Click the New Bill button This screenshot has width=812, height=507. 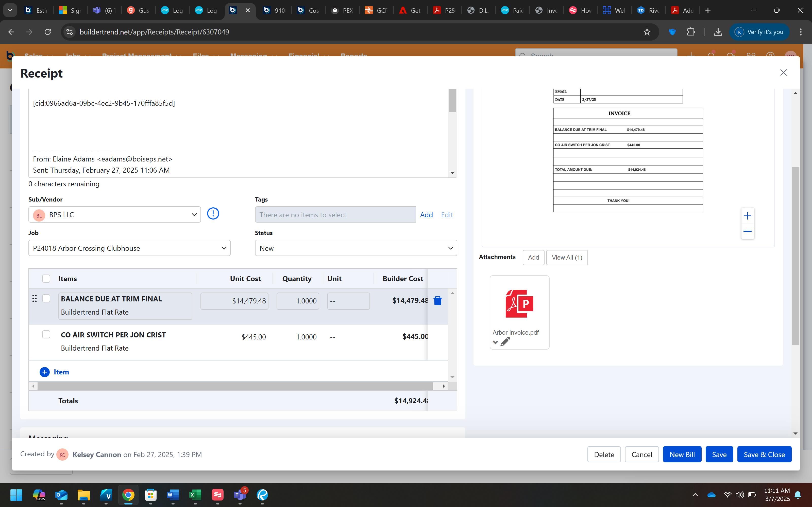(682, 454)
